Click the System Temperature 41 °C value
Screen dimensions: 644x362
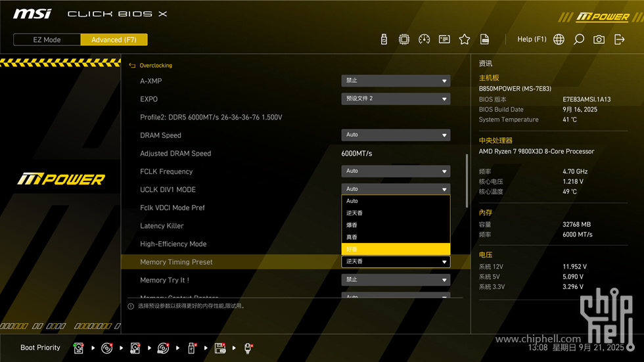570,120
